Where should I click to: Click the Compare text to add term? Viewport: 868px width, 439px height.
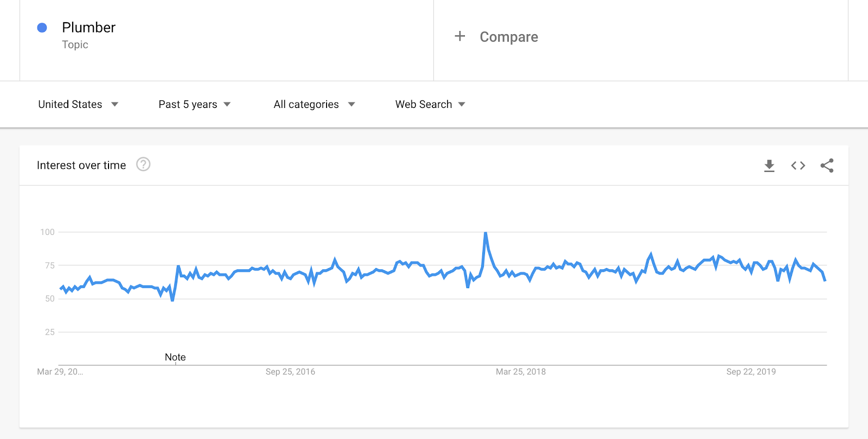tap(509, 37)
